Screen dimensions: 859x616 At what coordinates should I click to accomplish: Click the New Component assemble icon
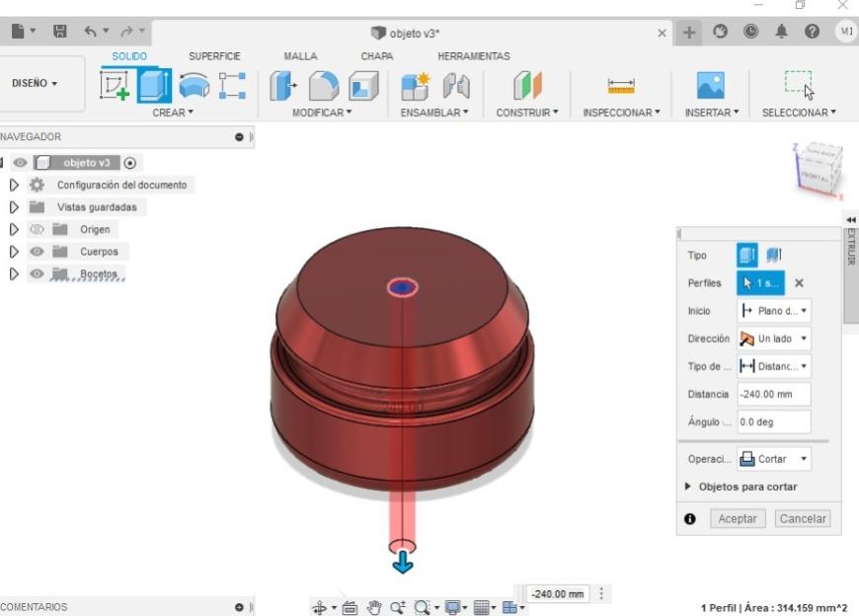tap(415, 86)
